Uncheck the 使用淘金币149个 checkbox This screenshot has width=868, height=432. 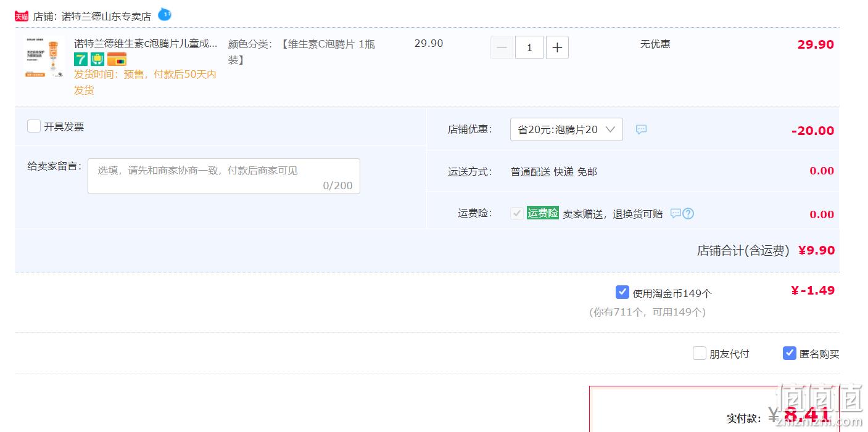(622, 292)
